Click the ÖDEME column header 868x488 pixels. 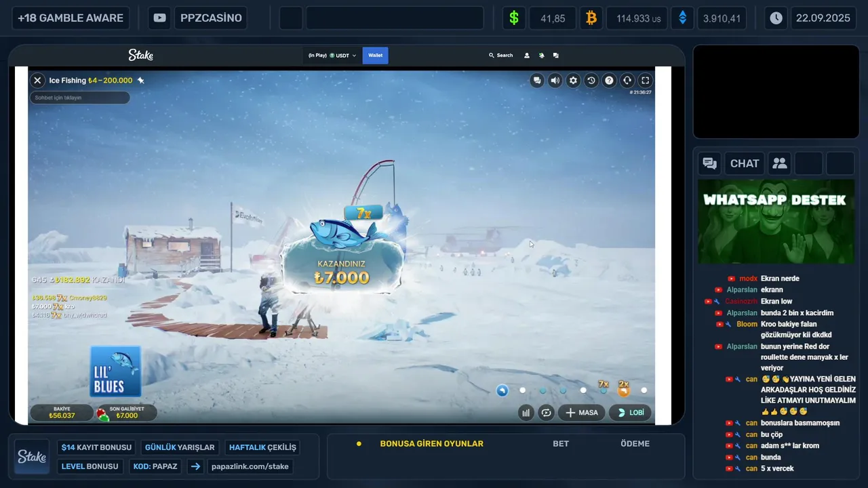point(635,443)
